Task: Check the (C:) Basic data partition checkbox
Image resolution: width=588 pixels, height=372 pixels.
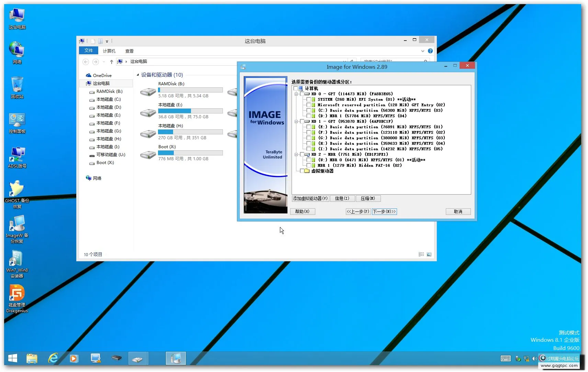Action: 309,110
